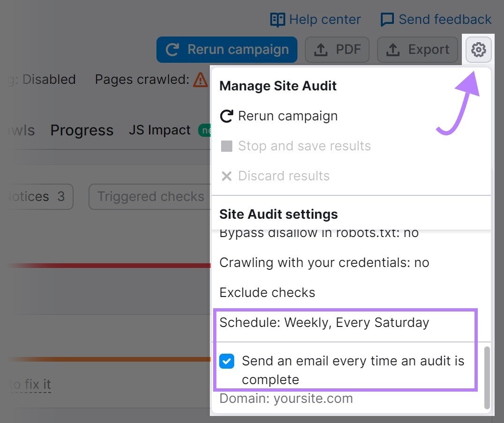The width and height of the screenshot is (504, 423).
Task: Click the Help center book icon
Action: (x=277, y=19)
